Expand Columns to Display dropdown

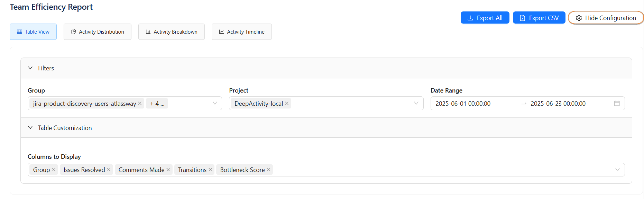(x=617, y=170)
